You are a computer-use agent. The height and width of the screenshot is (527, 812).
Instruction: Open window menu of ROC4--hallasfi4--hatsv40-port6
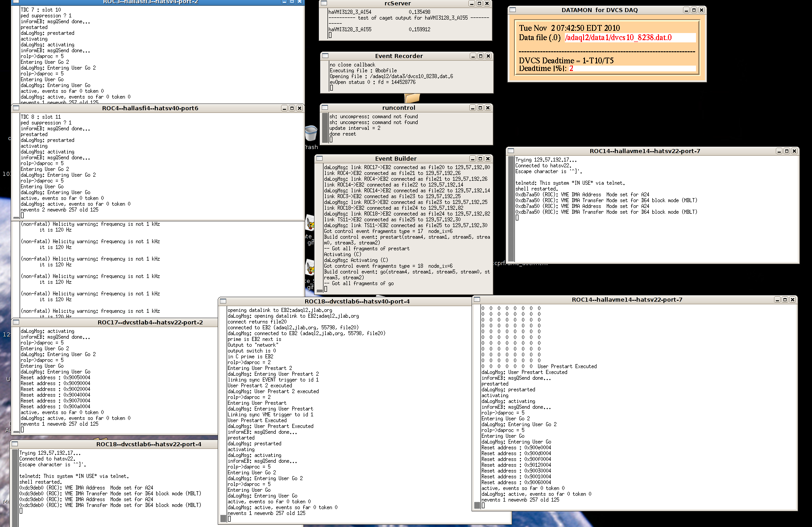[16, 108]
